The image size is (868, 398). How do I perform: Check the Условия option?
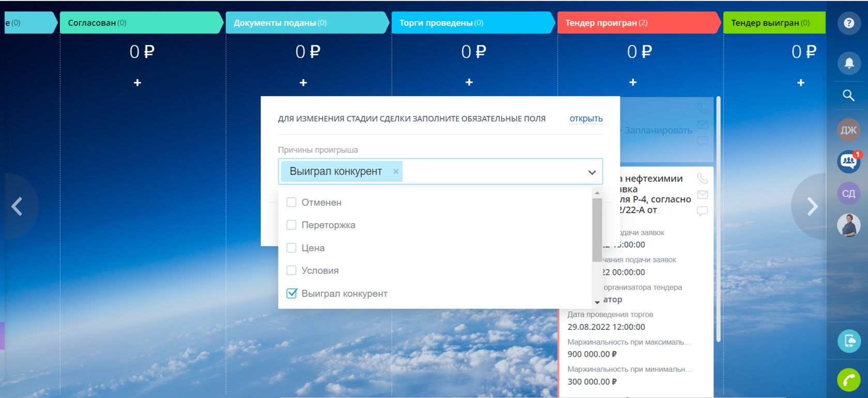(x=291, y=270)
